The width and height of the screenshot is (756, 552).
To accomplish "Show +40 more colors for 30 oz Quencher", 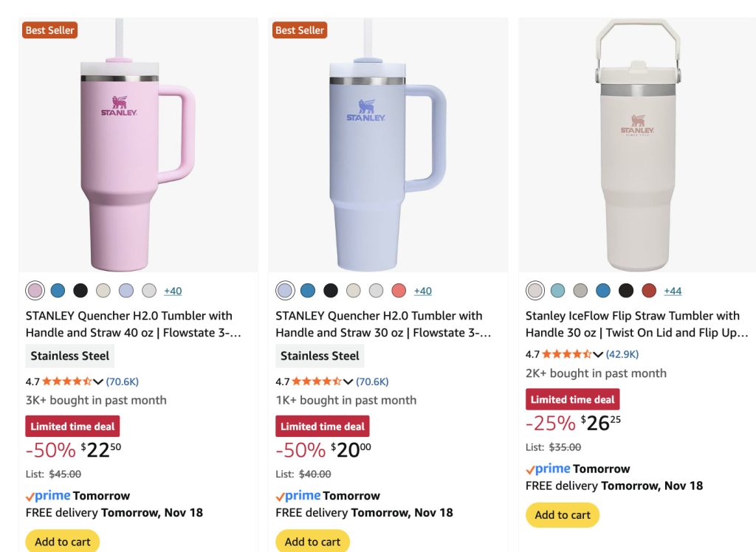I will click(423, 291).
